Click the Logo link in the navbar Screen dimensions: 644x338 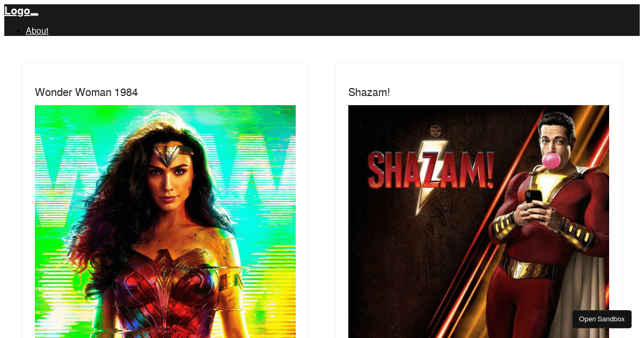17,11
